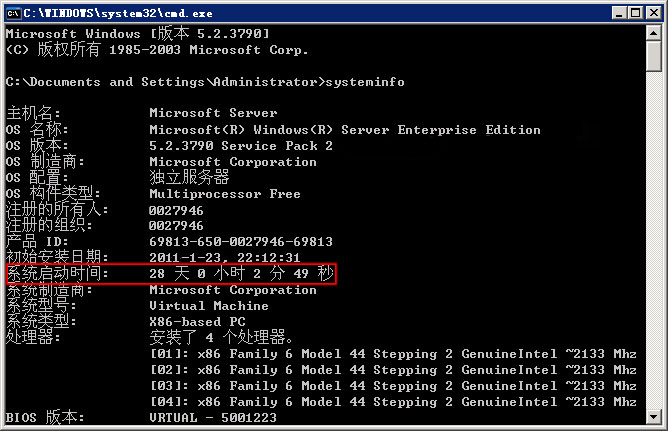Open the cmd.exe system menu icon
Image resolution: width=668 pixels, height=431 pixels.
pyautogui.click(x=13, y=11)
